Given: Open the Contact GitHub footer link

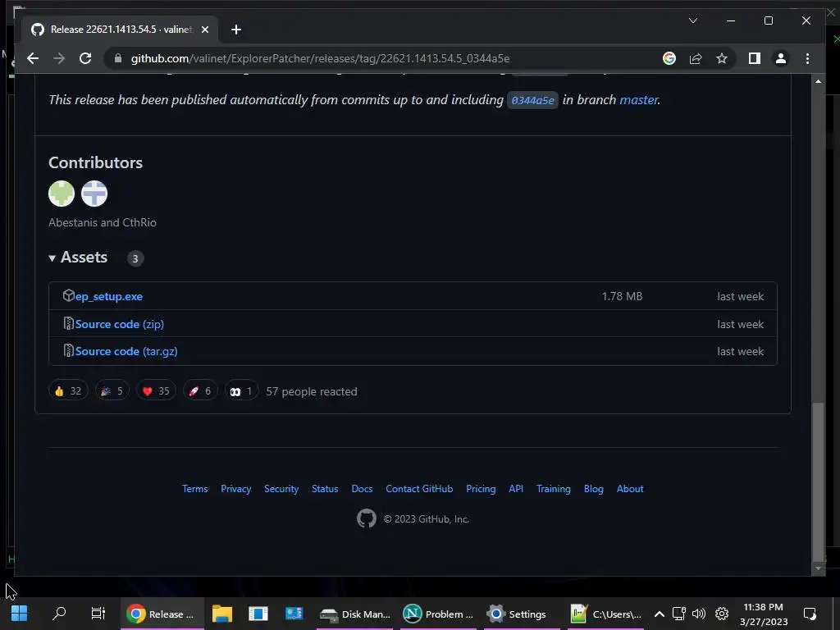Looking at the screenshot, I should [419, 489].
